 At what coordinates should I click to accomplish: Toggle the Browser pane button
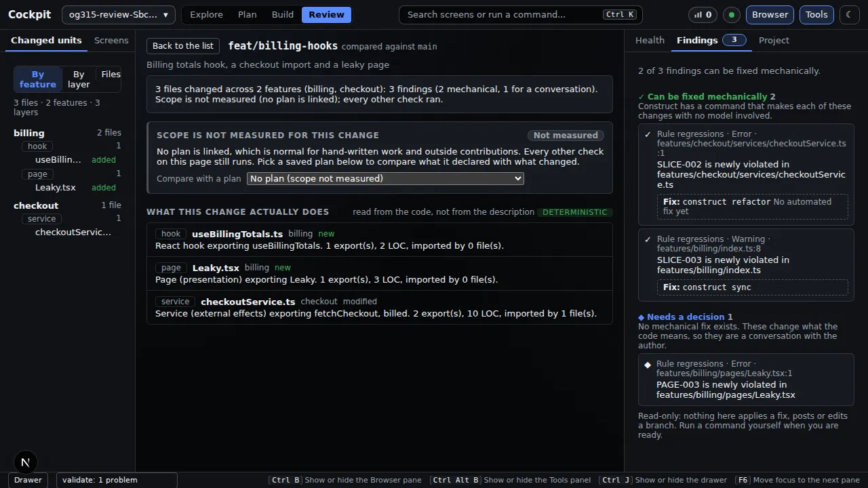click(770, 14)
